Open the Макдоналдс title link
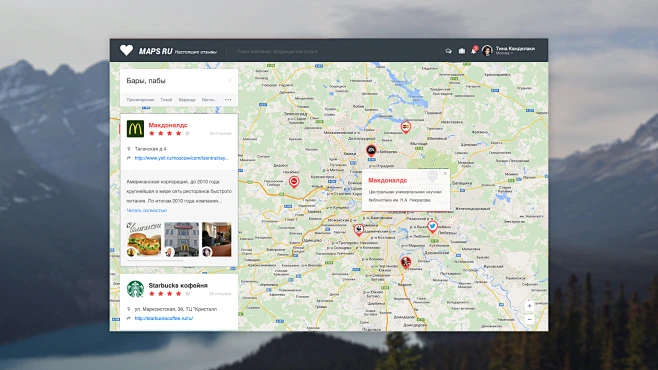658x370 pixels. coord(168,125)
